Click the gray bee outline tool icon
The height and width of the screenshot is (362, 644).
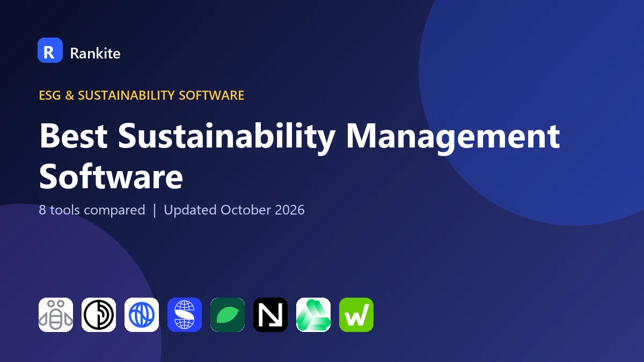56,315
